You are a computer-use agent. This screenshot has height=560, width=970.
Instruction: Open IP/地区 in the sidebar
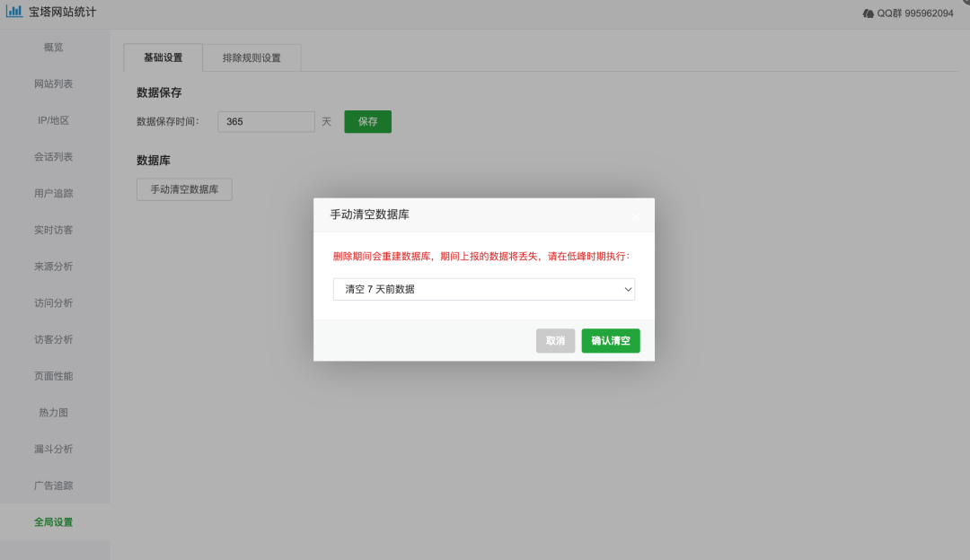click(54, 120)
